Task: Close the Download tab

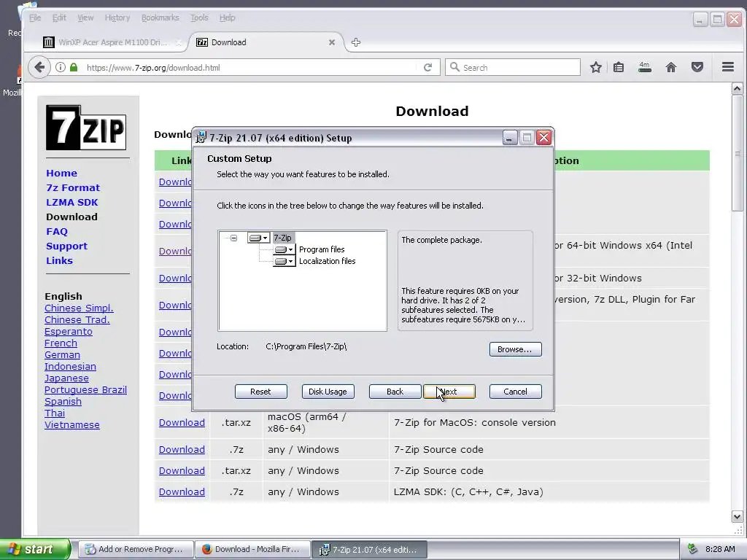Action: click(x=332, y=42)
